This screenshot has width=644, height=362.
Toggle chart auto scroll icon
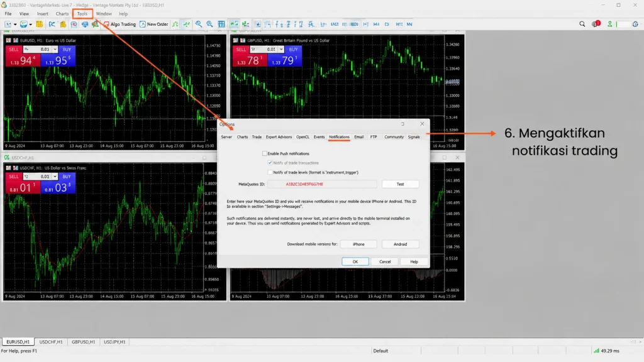[x=234, y=25]
